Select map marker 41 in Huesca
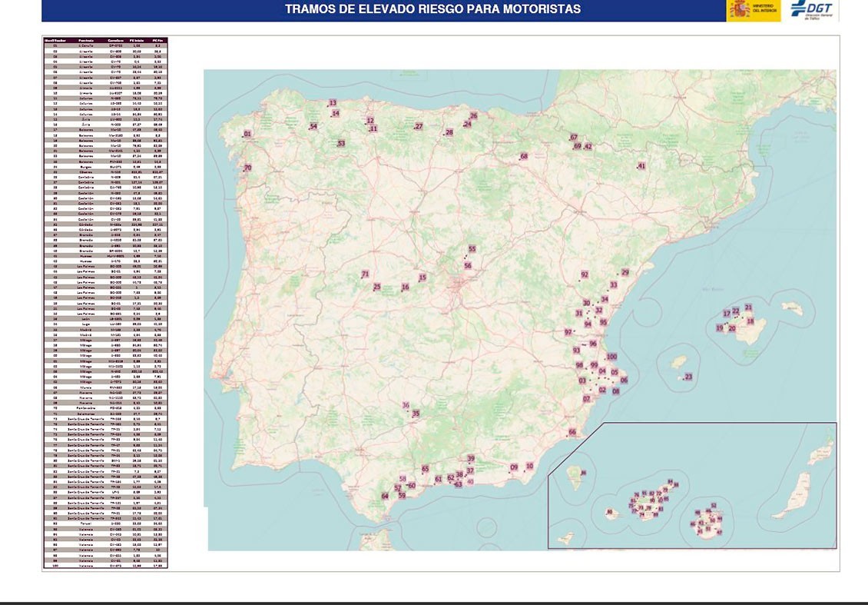 click(x=641, y=166)
